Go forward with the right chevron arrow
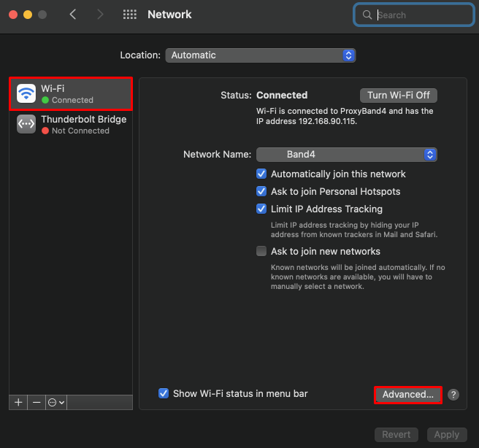479x448 pixels. click(100, 15)
